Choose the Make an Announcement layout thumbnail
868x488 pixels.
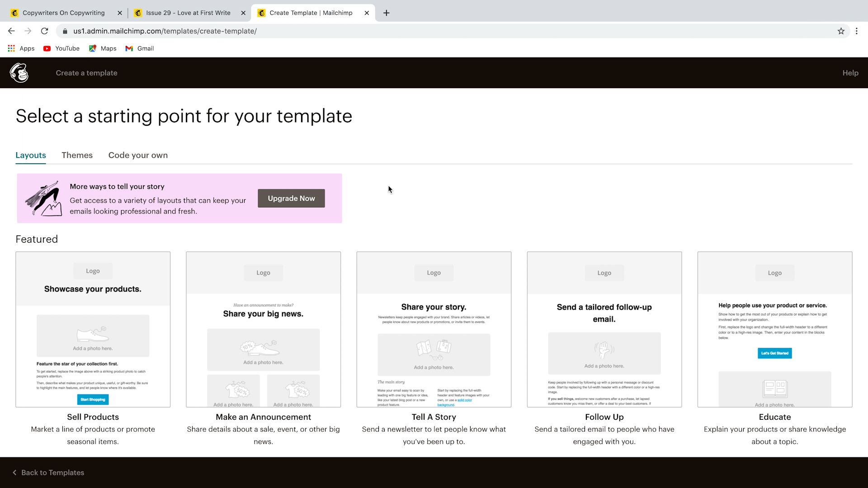click(263, 329)
